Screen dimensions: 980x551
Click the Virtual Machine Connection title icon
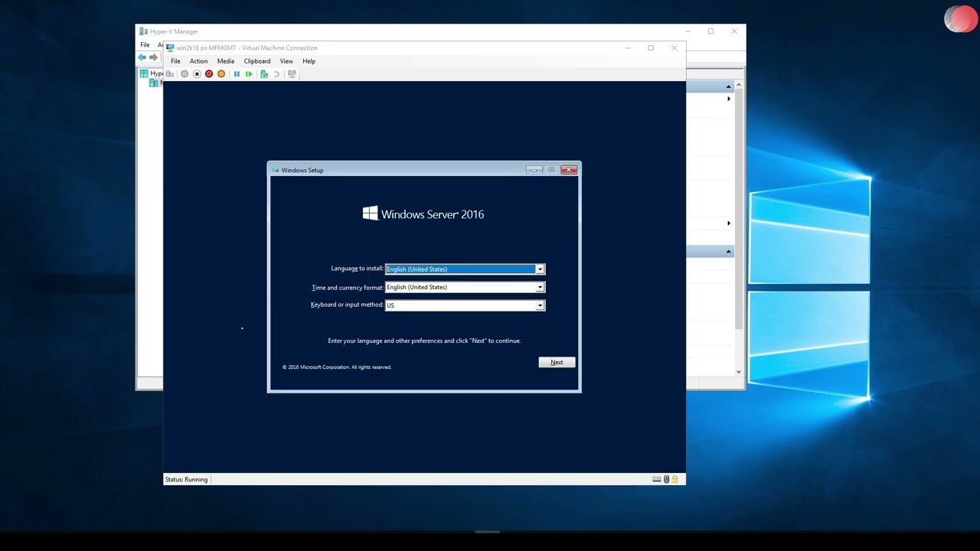170,47
